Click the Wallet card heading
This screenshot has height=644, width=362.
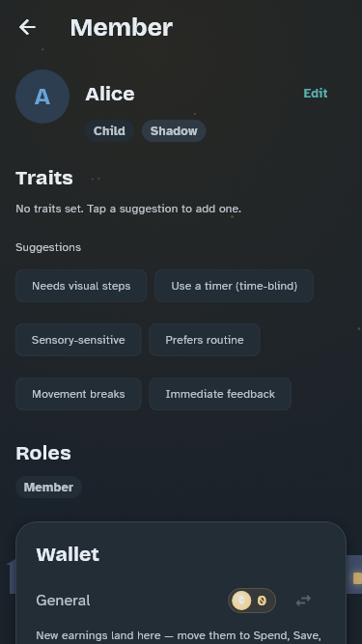(x=68, y=554)
